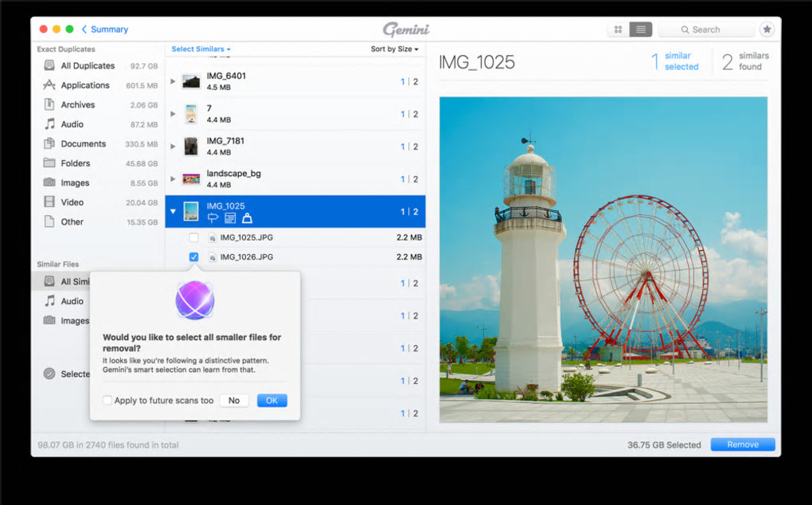Click the IMG_1026.JPG file name
Viewport: 812px width, 505px height.
247,257
